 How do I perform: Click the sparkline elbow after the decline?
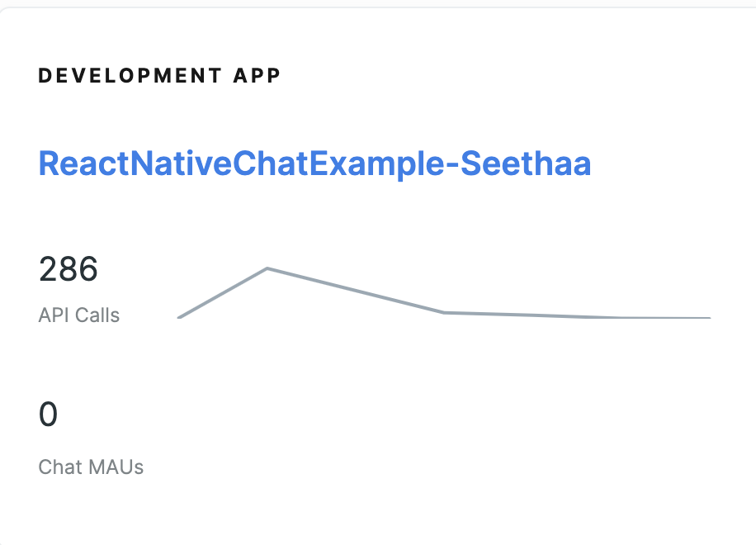[x=444, y=313]
